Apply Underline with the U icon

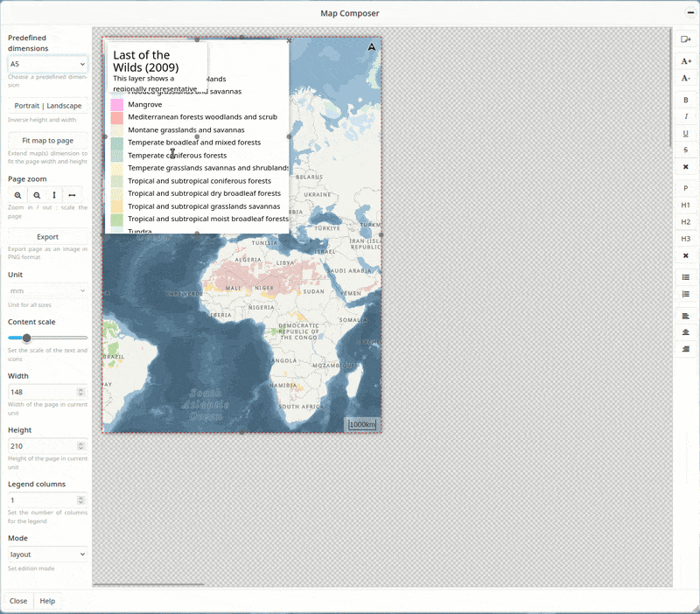688,133
